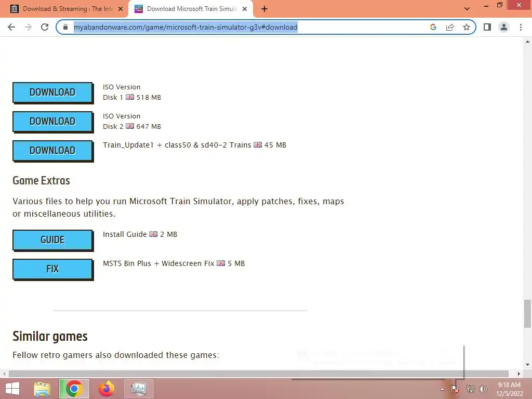Screen dimensions: 532x399
Task: Click the horizontal scroll left arrow
Action: (4, 374)
